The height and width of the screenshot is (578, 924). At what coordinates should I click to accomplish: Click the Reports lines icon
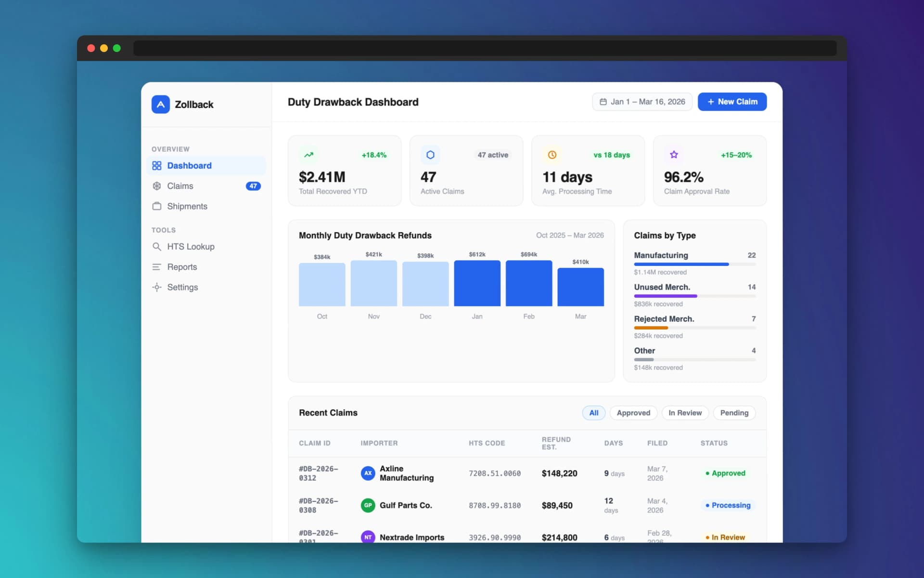(156, 267)
